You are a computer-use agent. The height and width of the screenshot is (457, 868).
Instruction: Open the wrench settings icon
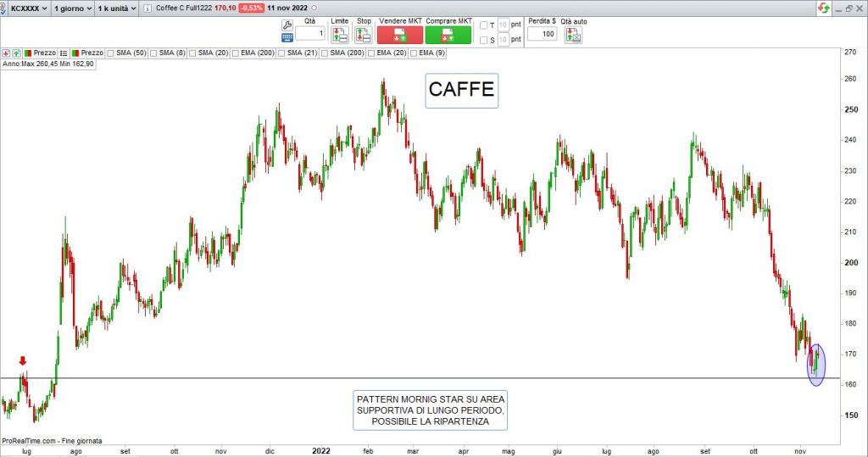click(287, 25)
